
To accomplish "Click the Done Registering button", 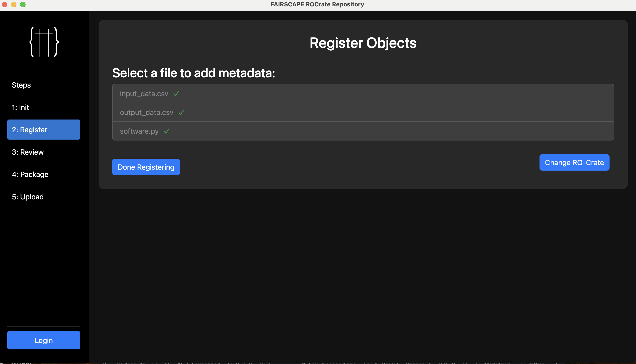I will [146, 167].
